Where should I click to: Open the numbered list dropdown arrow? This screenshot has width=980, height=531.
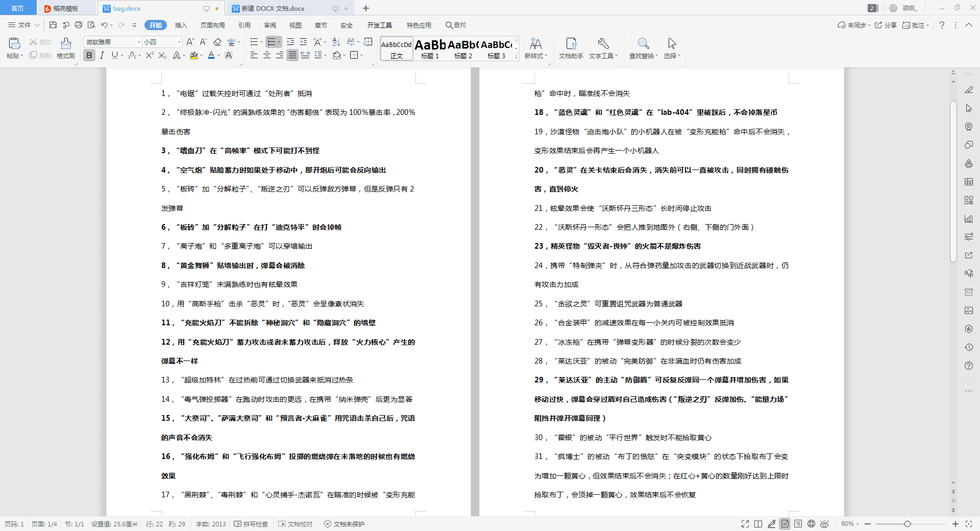(279, 42)
